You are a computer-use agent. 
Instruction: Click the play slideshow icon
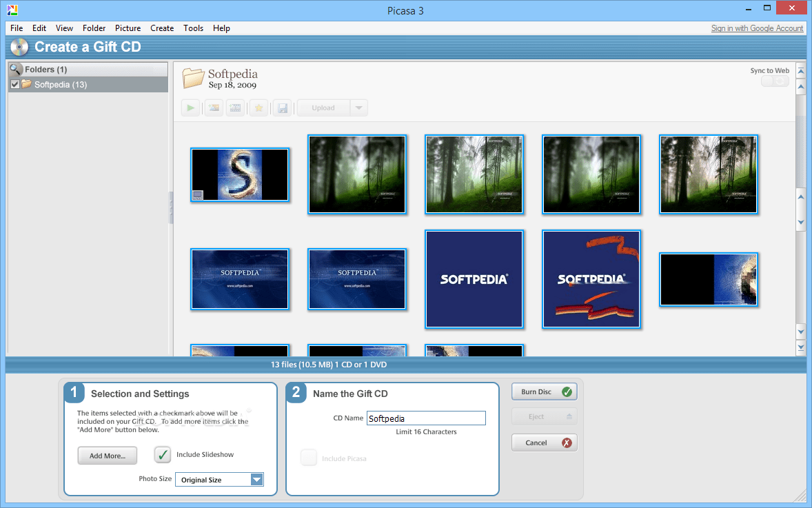pyautogui.click(x=190, y=108)
